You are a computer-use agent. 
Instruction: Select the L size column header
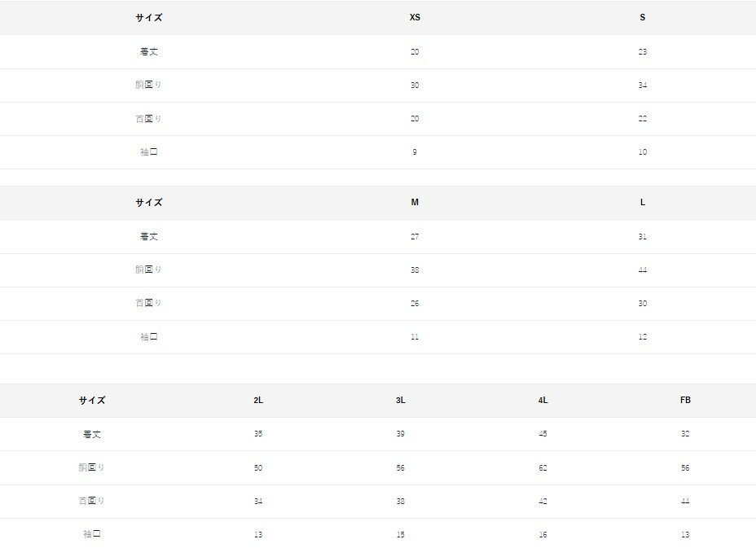click(643, 203)
